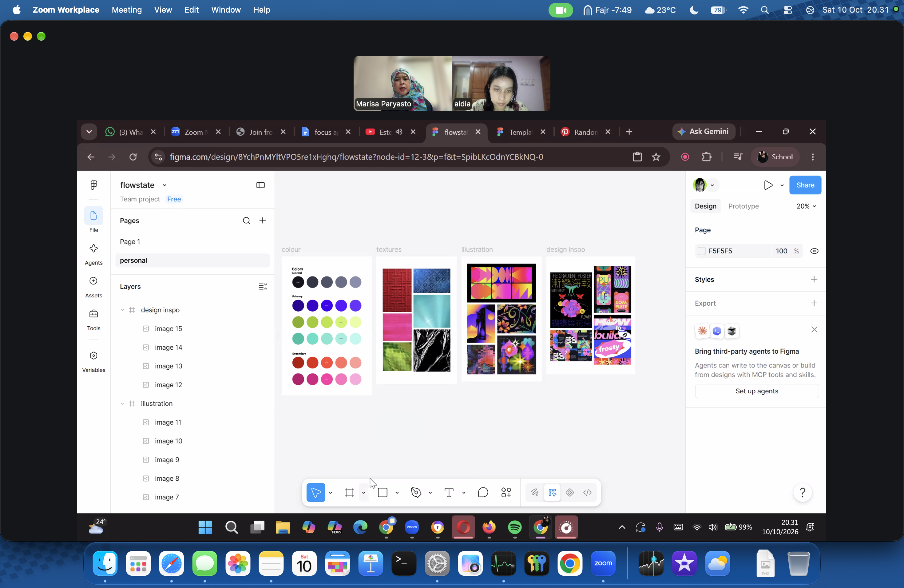Open the 20% zoom level dropdown
Screen dimensions: 904x588
(x=806, y=206)
